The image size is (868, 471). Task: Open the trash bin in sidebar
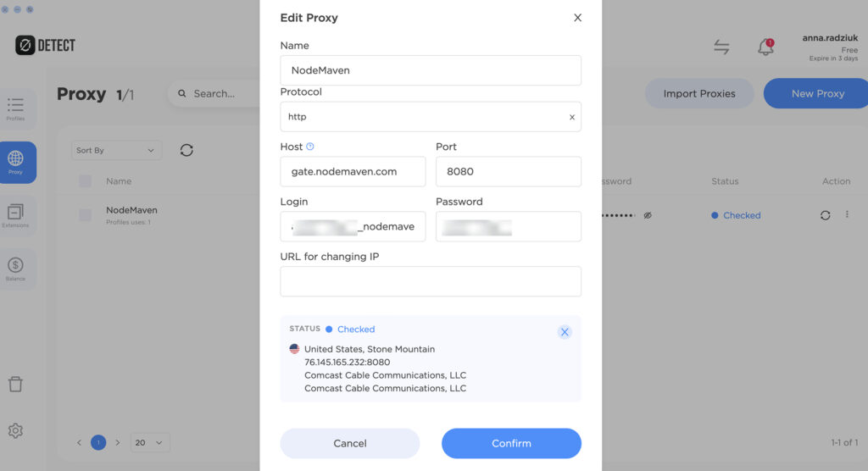coord(15,385)
